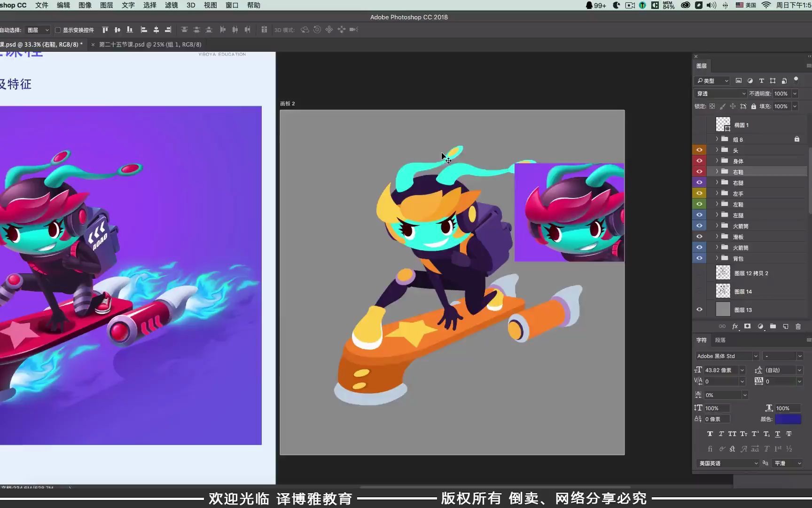Viewport: 812px width, 508px height.
Task: Click the create new group folder icon
Action: click(x=773, y=326)
